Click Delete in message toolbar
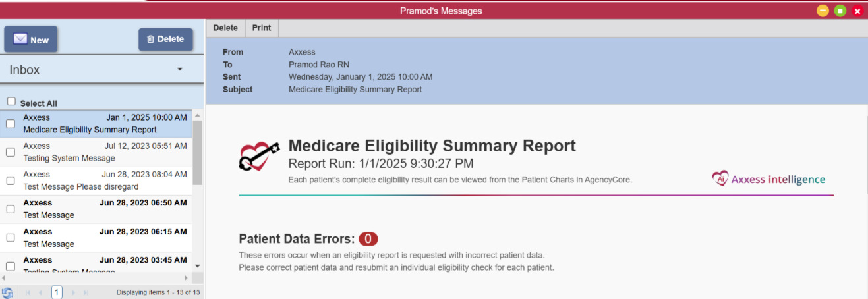 225,28
